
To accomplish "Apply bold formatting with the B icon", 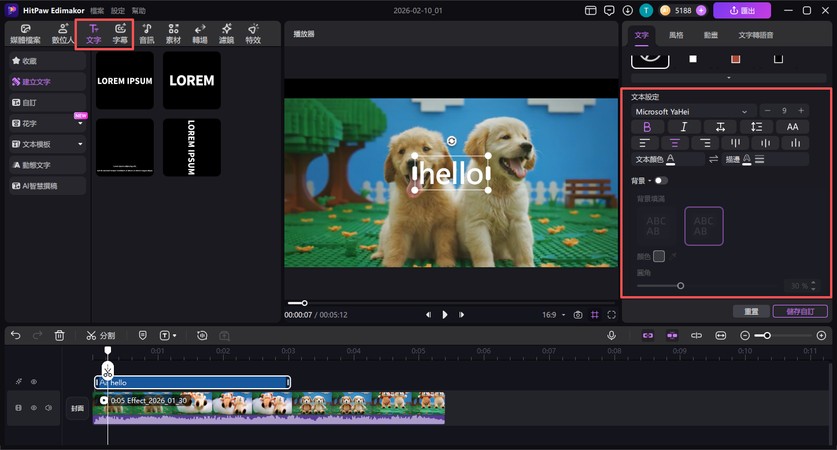I will coord(647,127).
